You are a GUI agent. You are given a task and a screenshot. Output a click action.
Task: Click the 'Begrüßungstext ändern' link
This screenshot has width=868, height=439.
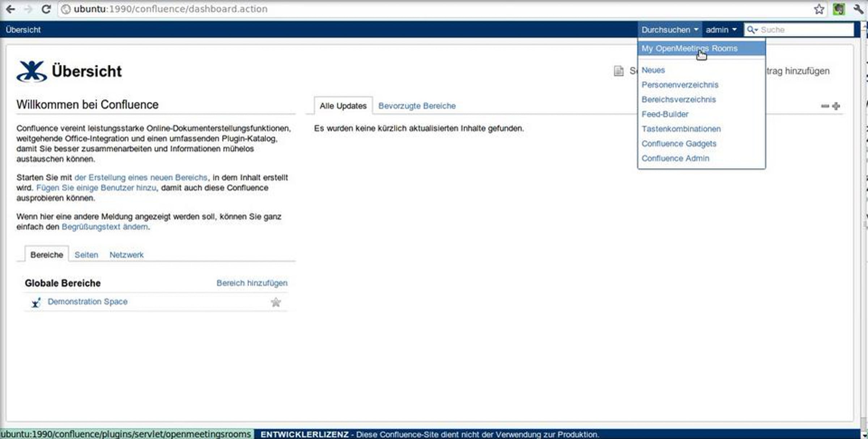click(x=105, y=227)
